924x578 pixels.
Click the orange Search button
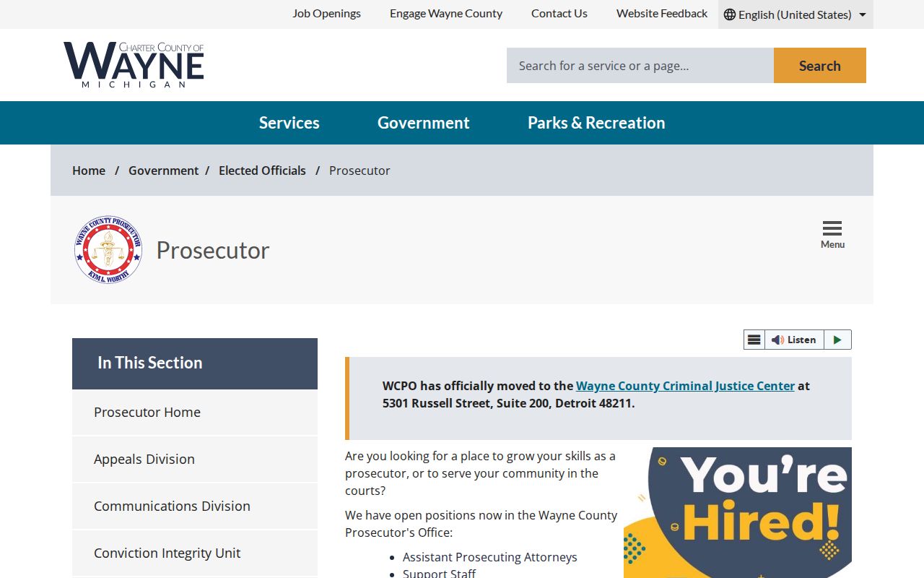[x=820, y=66]
